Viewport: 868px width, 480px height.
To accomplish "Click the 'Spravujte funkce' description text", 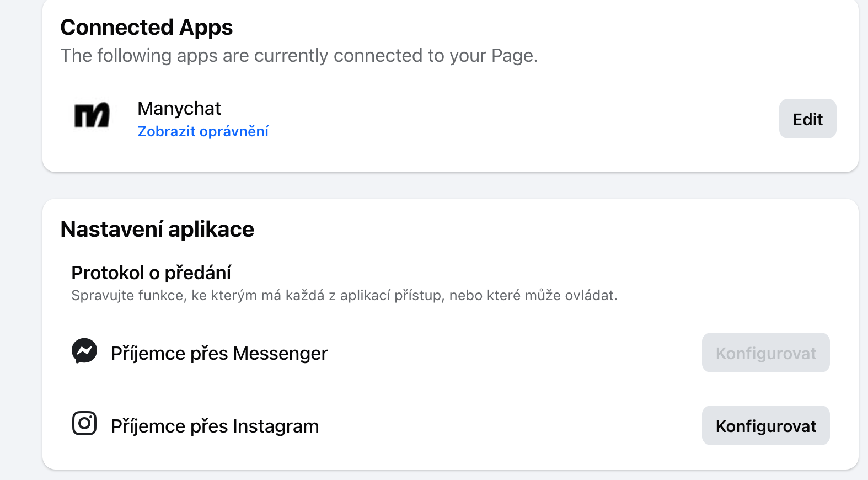I will click(345, 295).
